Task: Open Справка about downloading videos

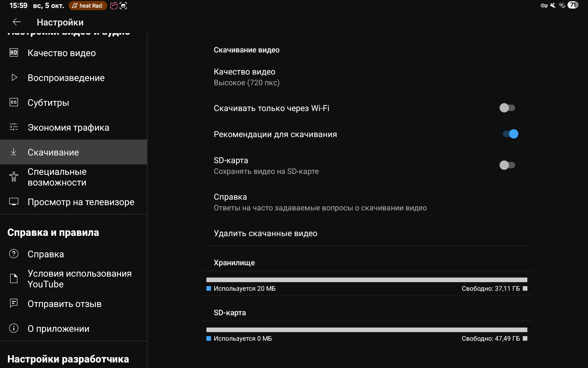Action: coord(320,202)
